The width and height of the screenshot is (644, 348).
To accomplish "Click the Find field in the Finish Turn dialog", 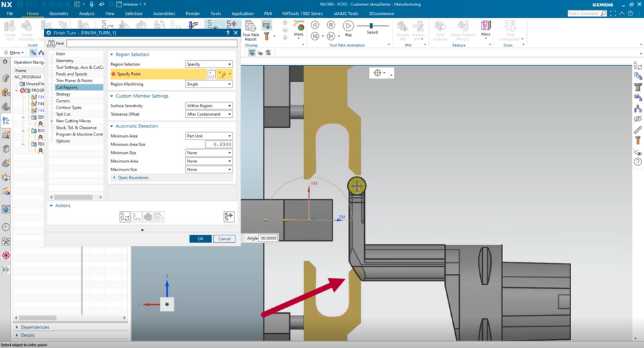I will 152,43.
